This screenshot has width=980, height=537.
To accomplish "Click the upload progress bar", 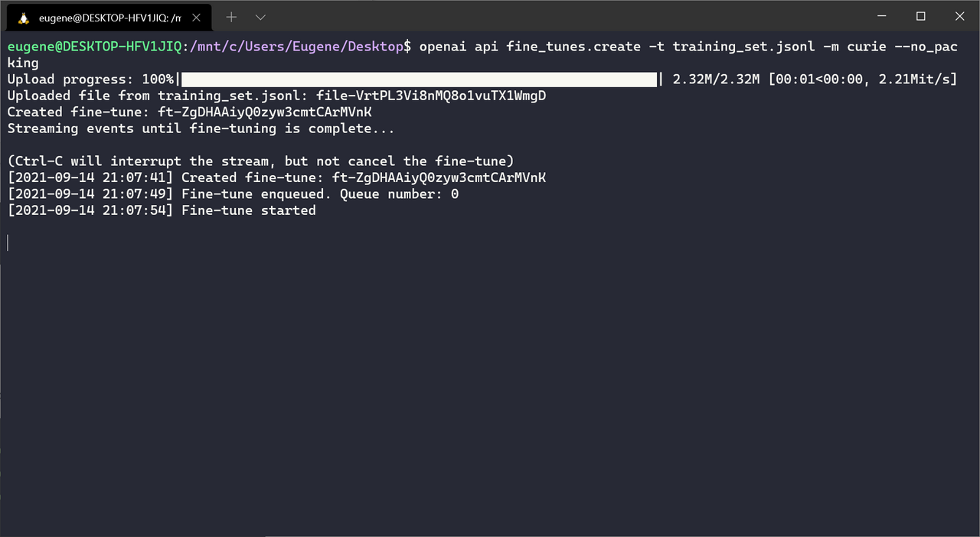I will click(x=419, y=80).
